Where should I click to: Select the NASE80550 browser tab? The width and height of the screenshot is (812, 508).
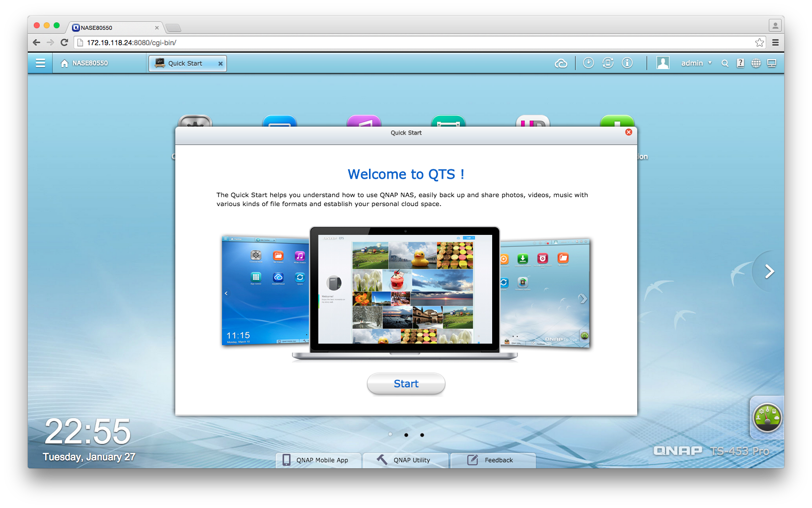tap(114, 28)
